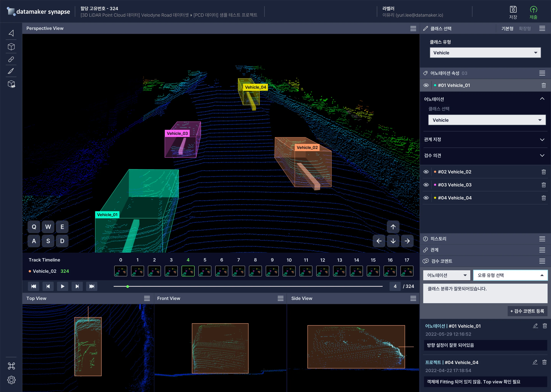Jump to last frame button

92,286
